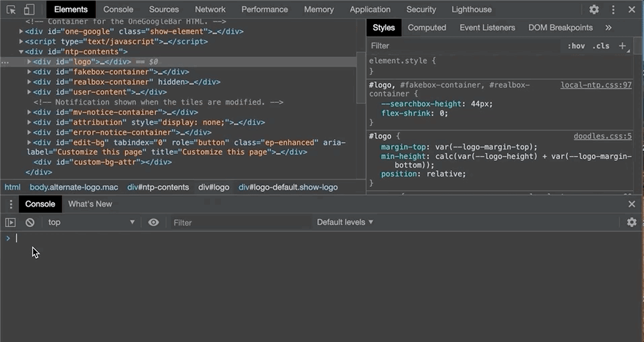Open the Sources tab

pos(164,10)
